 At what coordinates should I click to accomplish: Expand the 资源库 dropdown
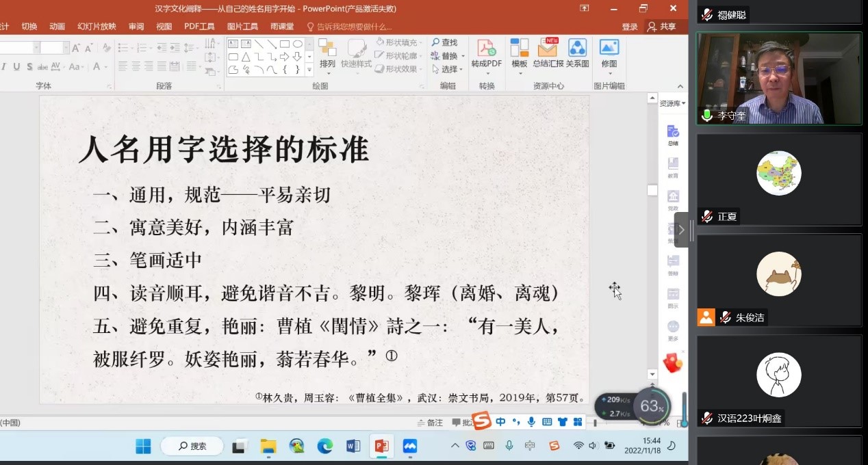tap(672, 103)
